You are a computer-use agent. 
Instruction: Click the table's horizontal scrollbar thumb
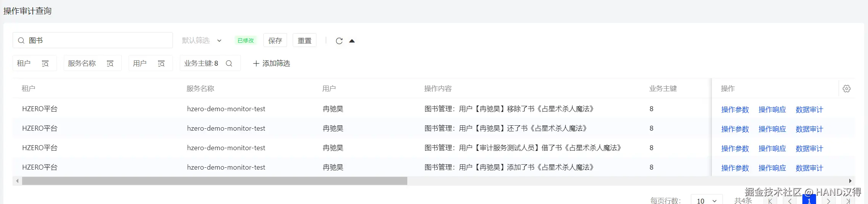(x=215, y=181)
